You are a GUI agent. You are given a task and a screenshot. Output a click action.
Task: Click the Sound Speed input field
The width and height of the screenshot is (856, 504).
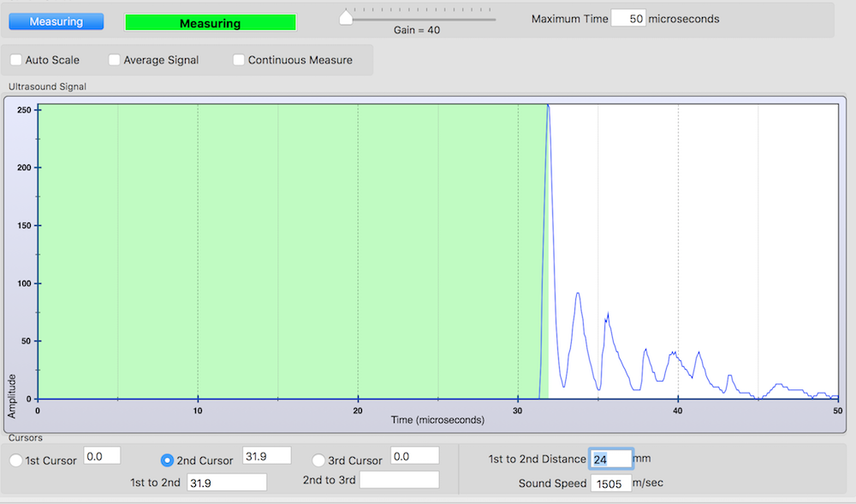coord(610,483)
